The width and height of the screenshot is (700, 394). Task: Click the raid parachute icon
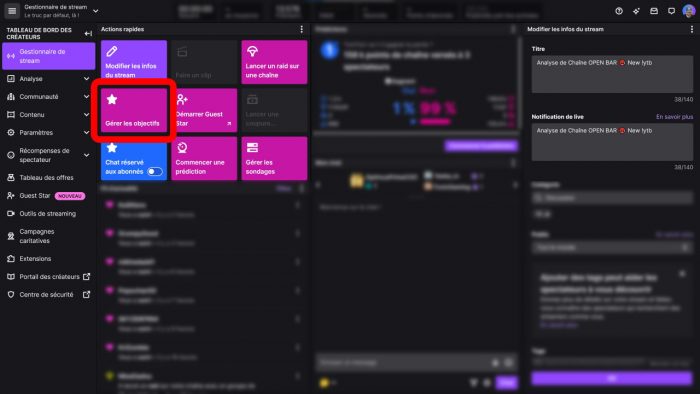pyautogui.click(x=252, y=51)
